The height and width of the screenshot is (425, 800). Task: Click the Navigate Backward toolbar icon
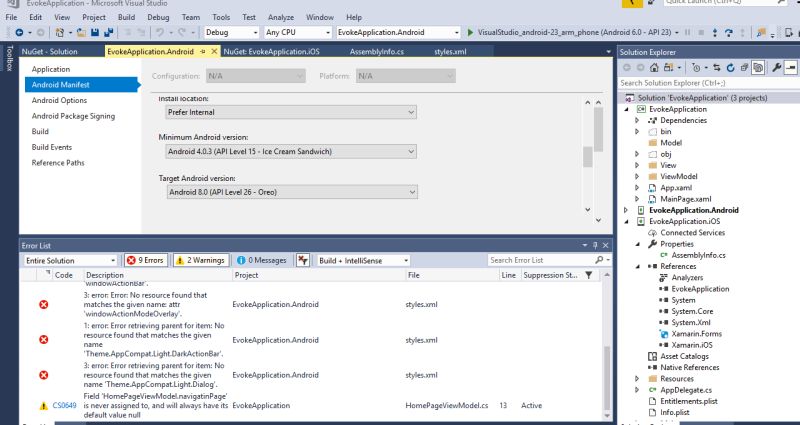19,32
